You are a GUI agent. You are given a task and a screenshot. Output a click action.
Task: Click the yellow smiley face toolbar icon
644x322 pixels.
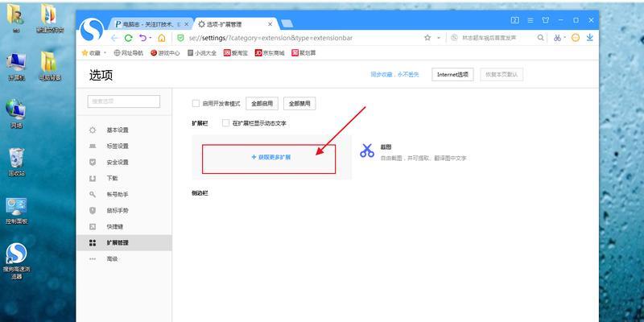tap(576, 38)
